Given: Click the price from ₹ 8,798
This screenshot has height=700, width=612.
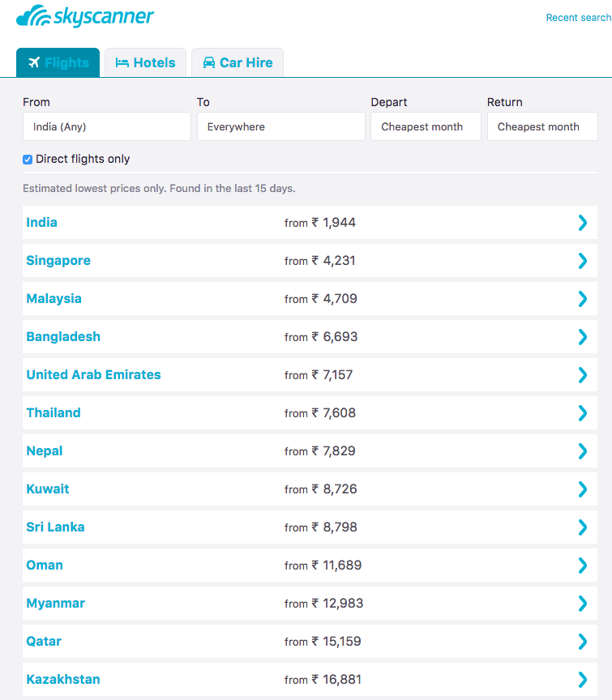Looking at the screenshot, I should point(321,527).
